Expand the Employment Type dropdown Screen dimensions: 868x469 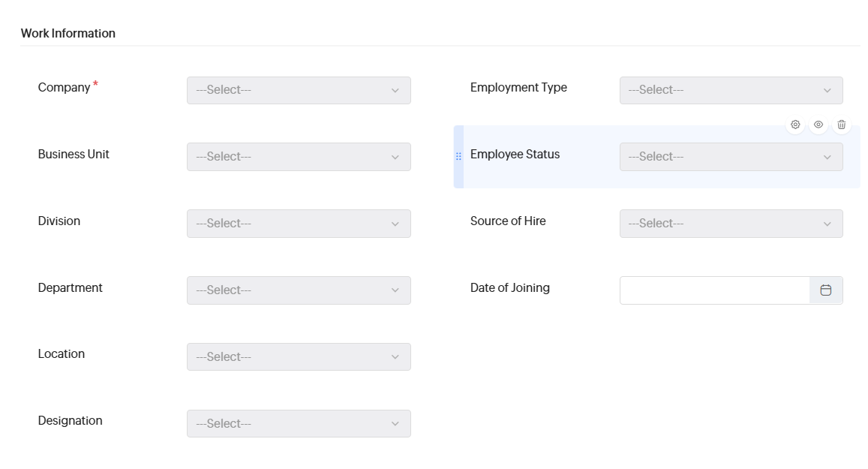point(731,90)
